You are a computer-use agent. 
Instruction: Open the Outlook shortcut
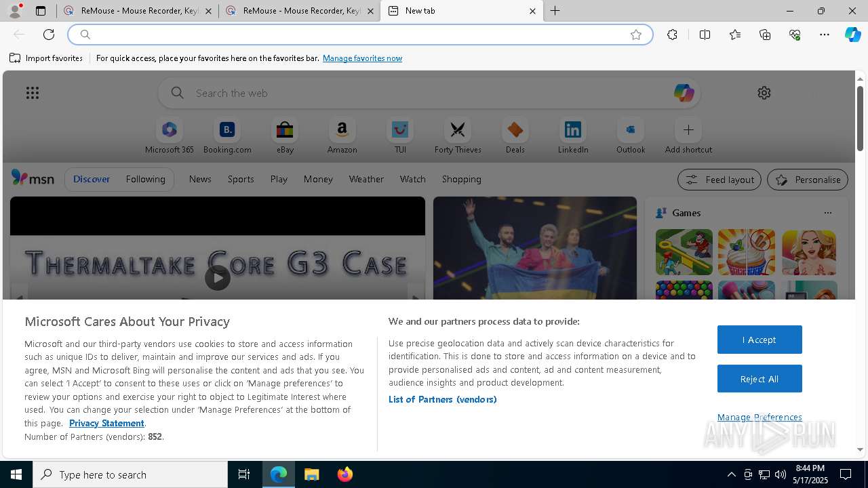(631, 136)
